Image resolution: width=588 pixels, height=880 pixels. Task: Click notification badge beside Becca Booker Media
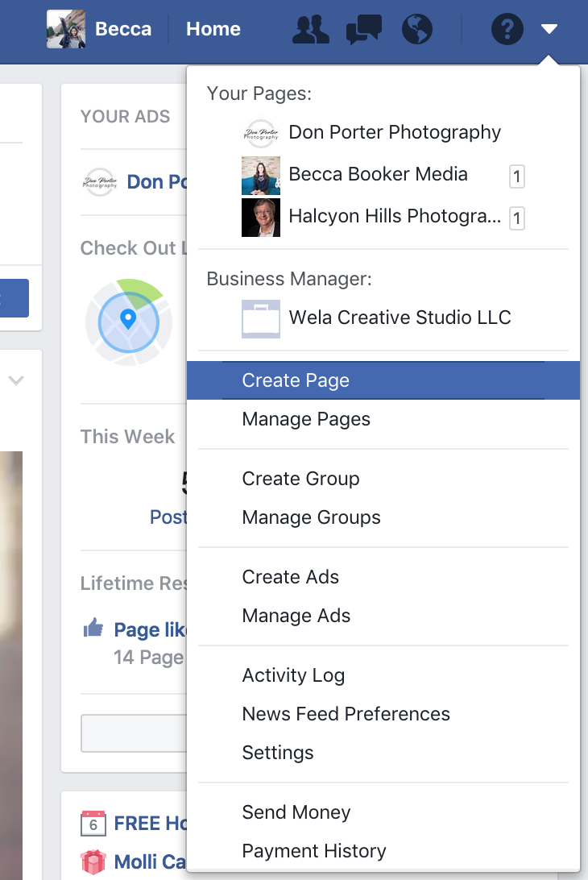(517, 176)
